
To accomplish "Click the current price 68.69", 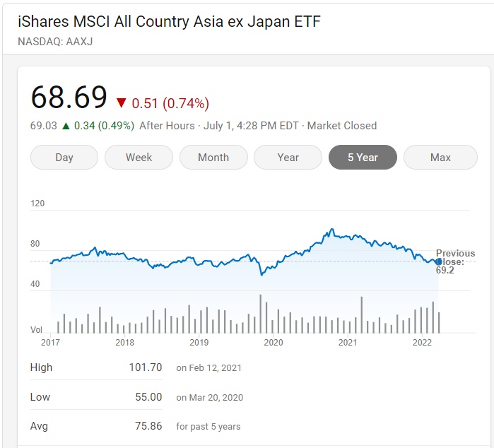I will (x=69, y=98).
